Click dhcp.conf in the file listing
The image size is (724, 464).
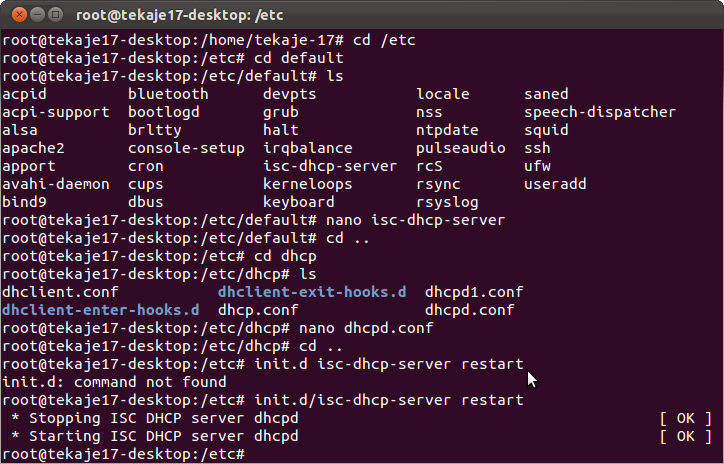259,310
